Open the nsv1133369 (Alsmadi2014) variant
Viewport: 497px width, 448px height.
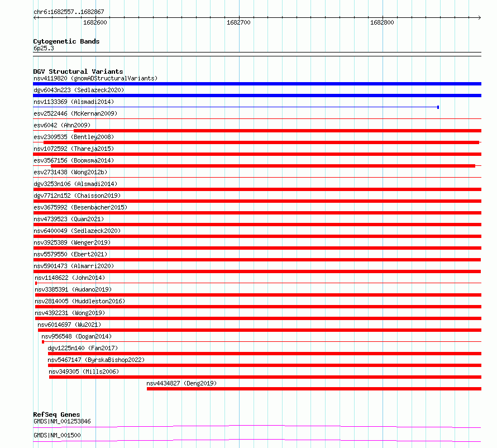pos(74,102)
